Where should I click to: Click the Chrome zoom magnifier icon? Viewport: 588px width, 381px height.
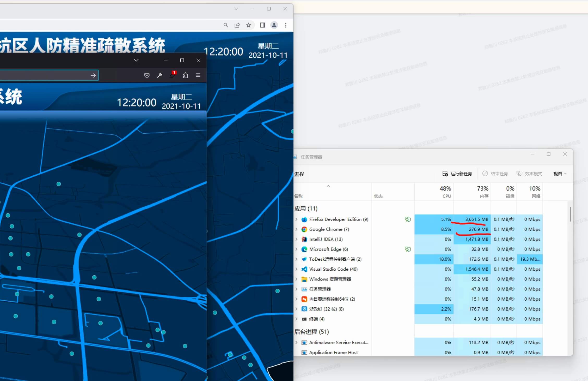[x=226, y=25]
